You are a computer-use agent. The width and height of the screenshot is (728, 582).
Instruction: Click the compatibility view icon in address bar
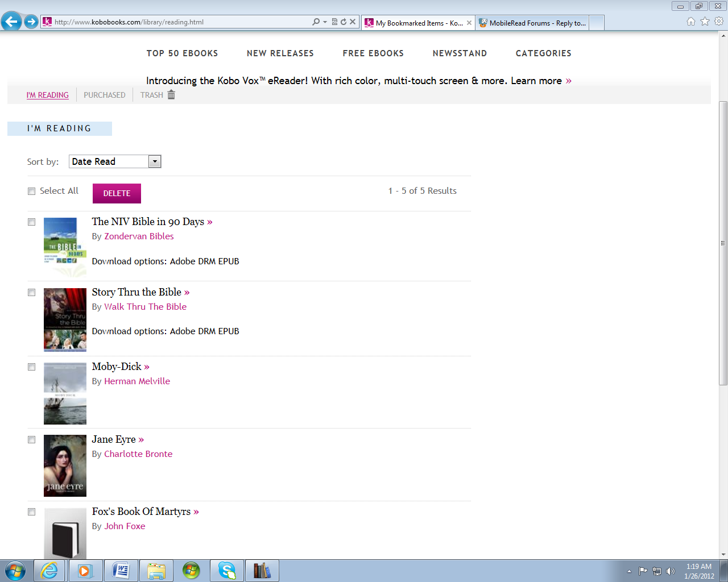(334, 22)
